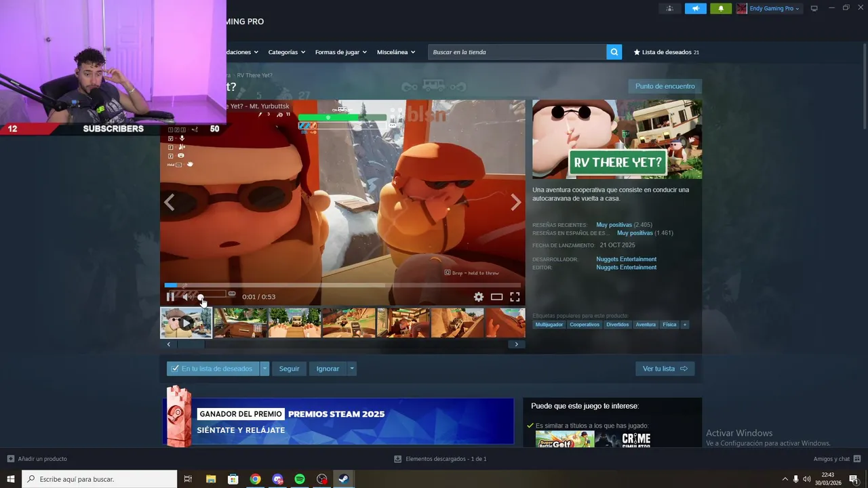The width and height of the screenshot is (868, 488).
Task: Open File Explorer from taskbar
Action: click(x=210, y=479)
